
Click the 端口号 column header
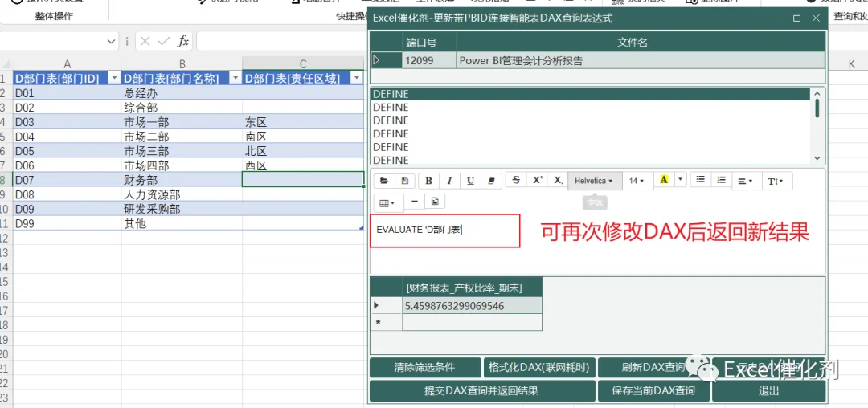pos(429,43)
